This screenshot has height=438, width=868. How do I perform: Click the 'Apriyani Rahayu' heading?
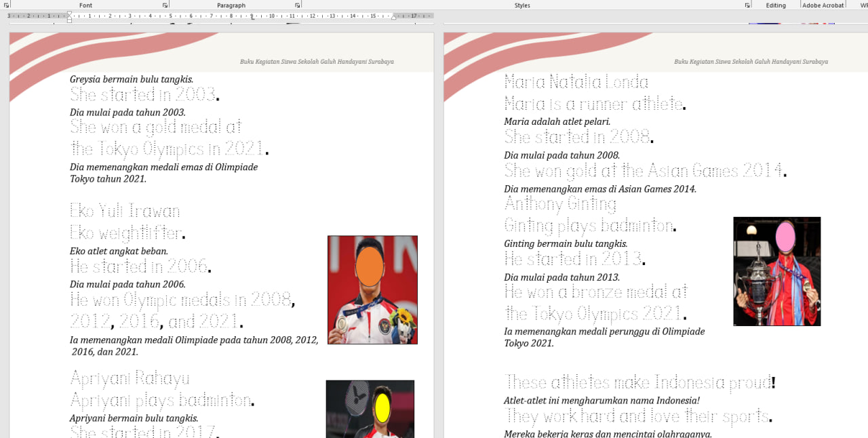tap(130, 378)
